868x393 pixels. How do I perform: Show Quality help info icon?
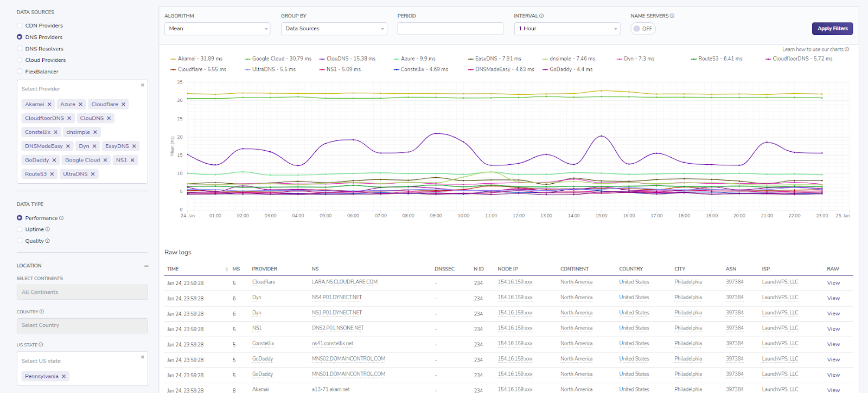(x=48, y=241)
